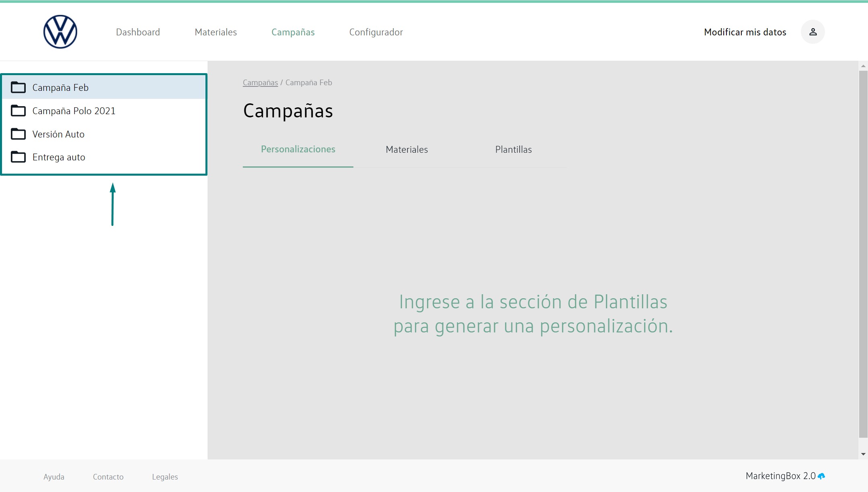Viewport: 868px width, 492px height.
Task: Click the Entrega auto folder icon
Action: click(x=18, y=157)
